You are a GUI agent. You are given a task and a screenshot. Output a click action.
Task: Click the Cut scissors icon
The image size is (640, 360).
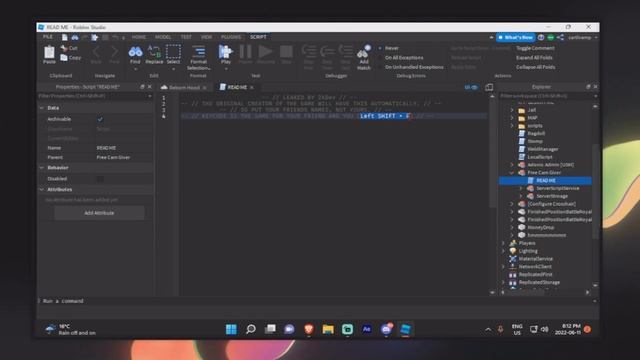click(64, 48)
